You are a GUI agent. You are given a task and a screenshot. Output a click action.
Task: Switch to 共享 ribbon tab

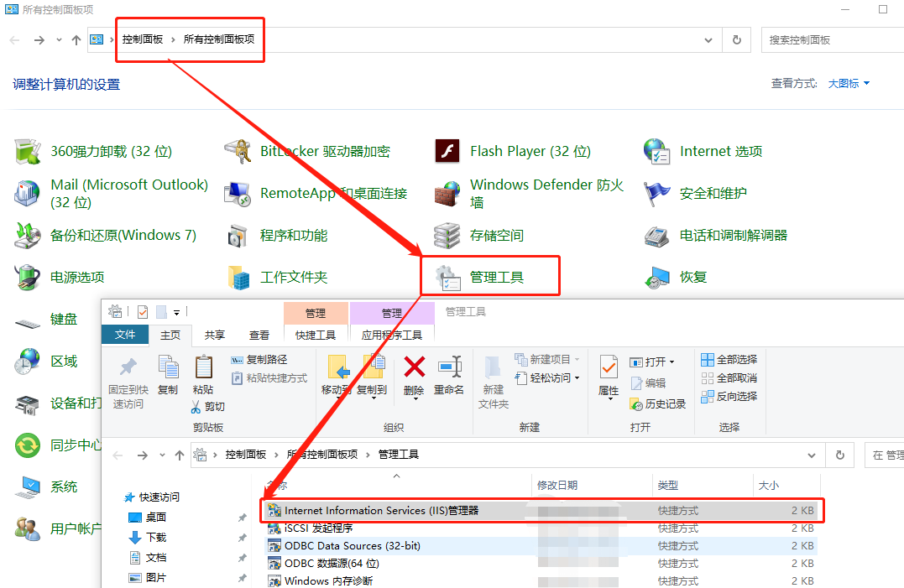(x=215, y=335)
